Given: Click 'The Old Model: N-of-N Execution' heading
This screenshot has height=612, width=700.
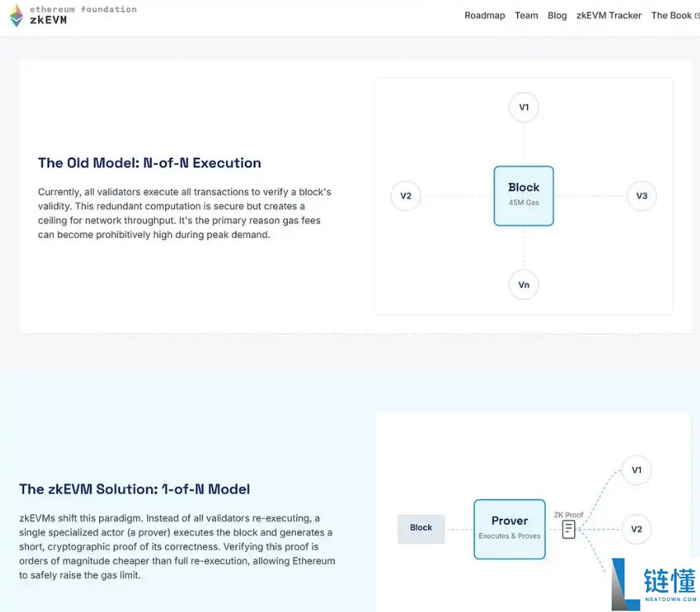Looking at the screenshot, I should pos(149,163).
